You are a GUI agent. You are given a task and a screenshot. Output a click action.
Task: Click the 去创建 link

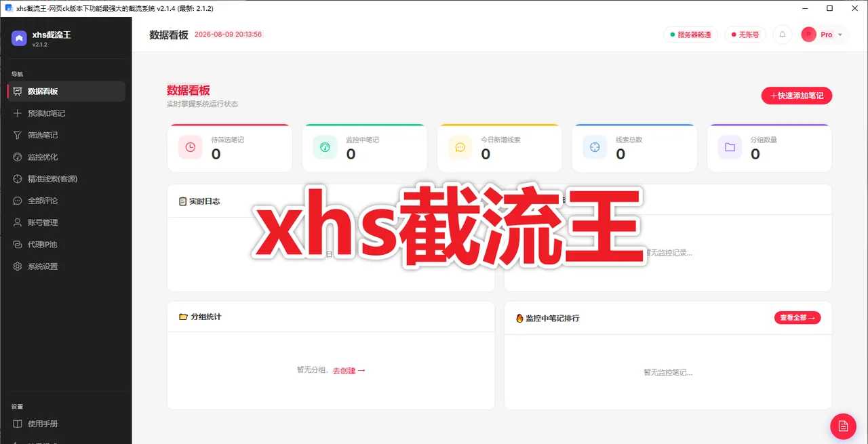click(x=349, y=371)
